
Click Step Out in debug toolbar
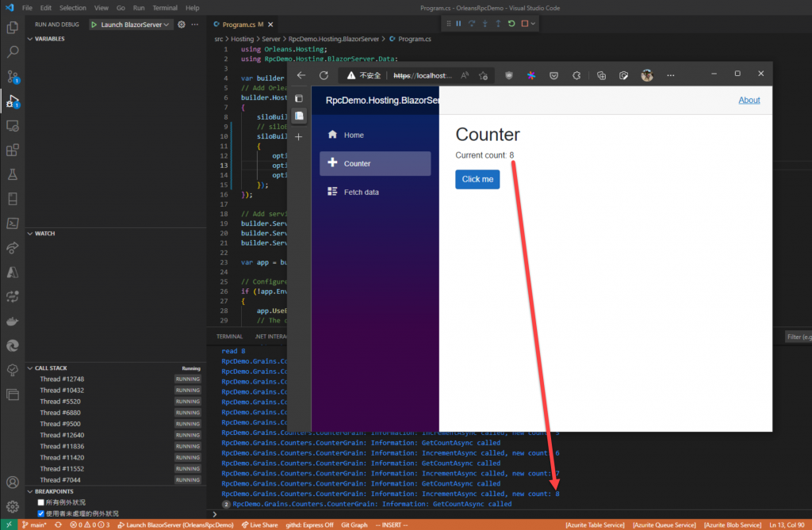(498, 23)
